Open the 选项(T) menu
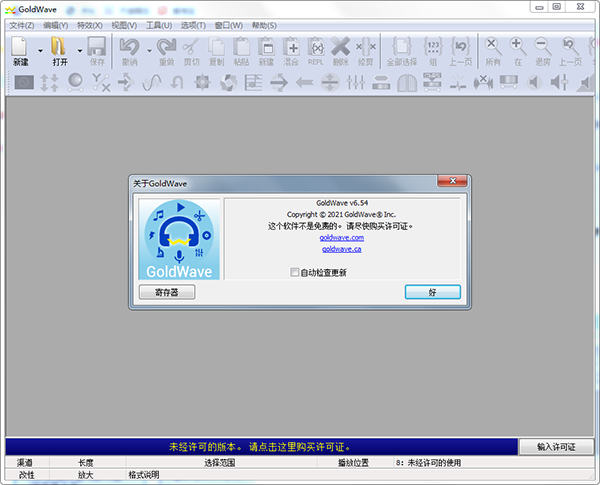The width and height of the screenshot is (600, 485). (193, 25)
